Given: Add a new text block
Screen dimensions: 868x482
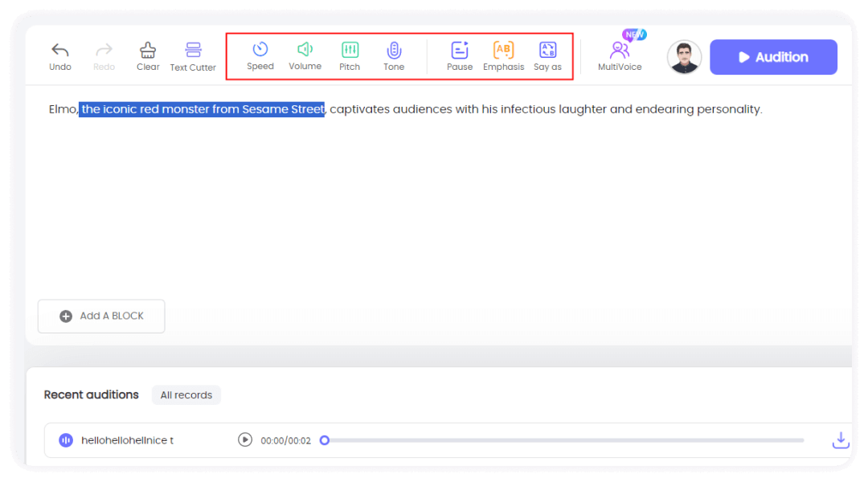Looking at the screenshot, I should click(101, 317).
